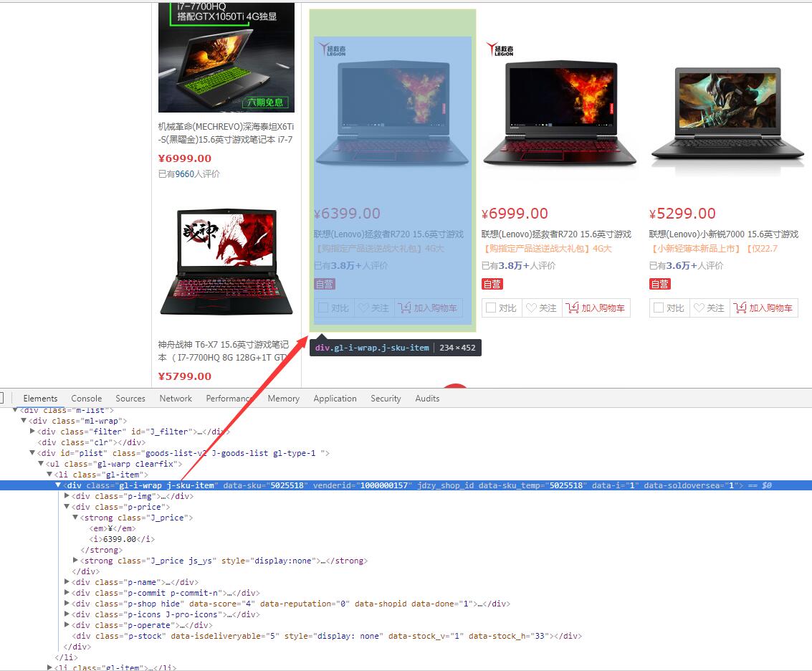Click the 关注 heart on the ¥5299.00 Lenovo item
The width and height of the screenshot is (812, 671).
coord(710,308)
